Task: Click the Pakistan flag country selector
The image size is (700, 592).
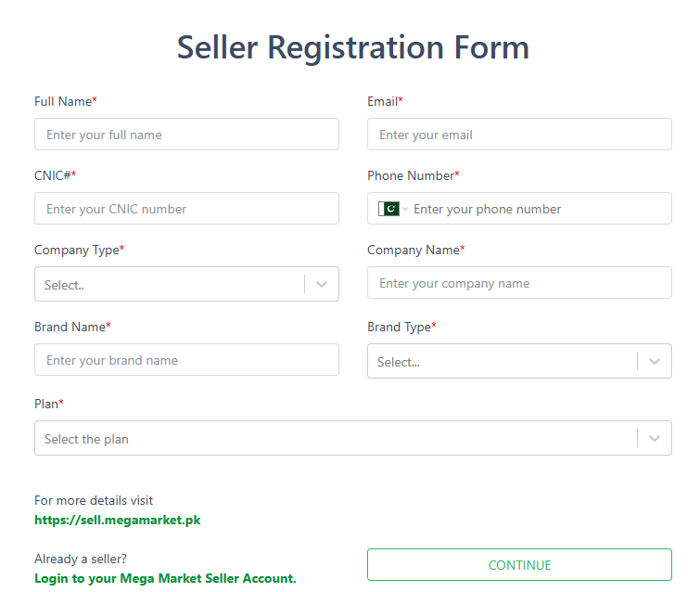Action: [x=388, y=209]
